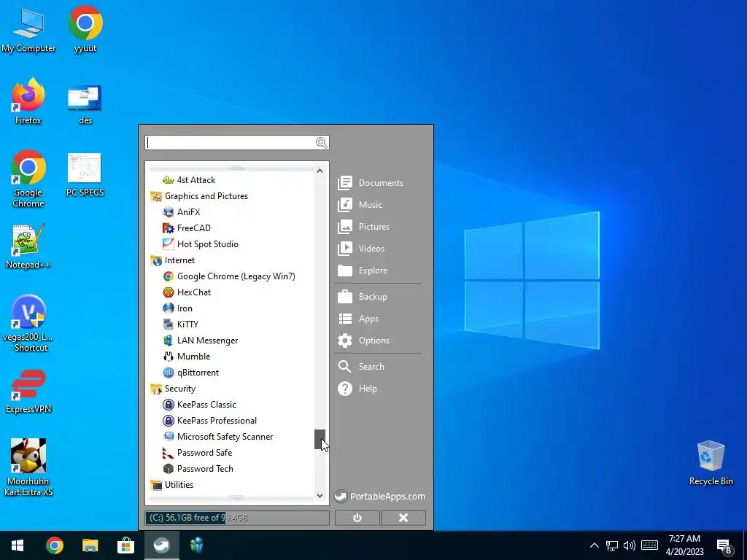Click Explore in the PortableApps menu

[363, 271]
